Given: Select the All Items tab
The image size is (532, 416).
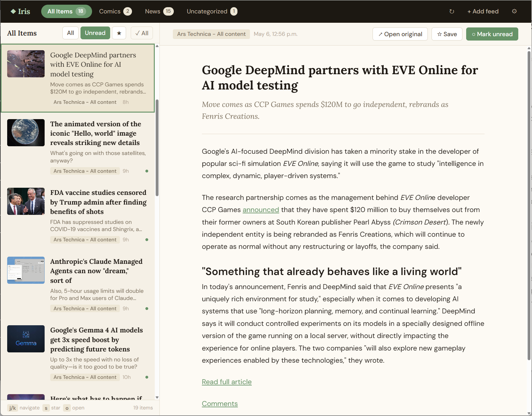Looking at the screenshot, I should [66, 11].
